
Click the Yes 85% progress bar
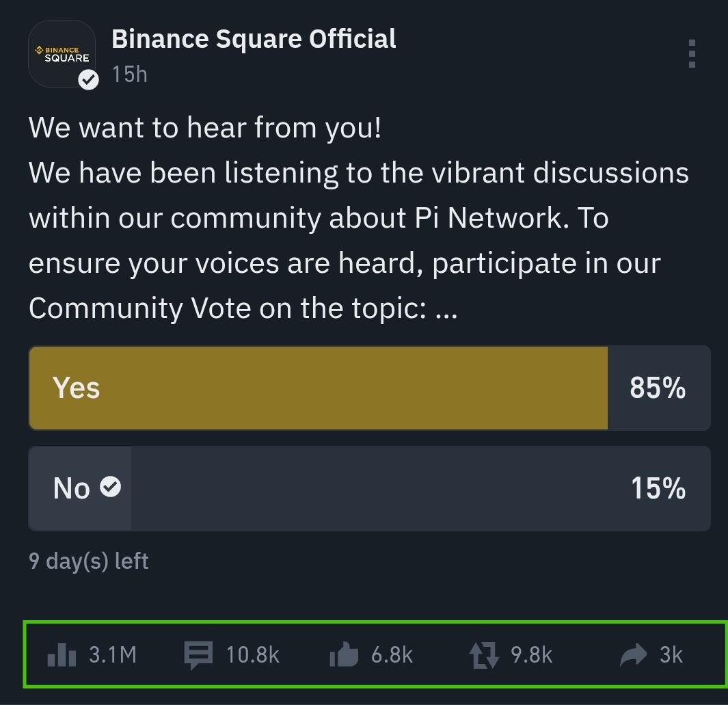pos(318,388)
